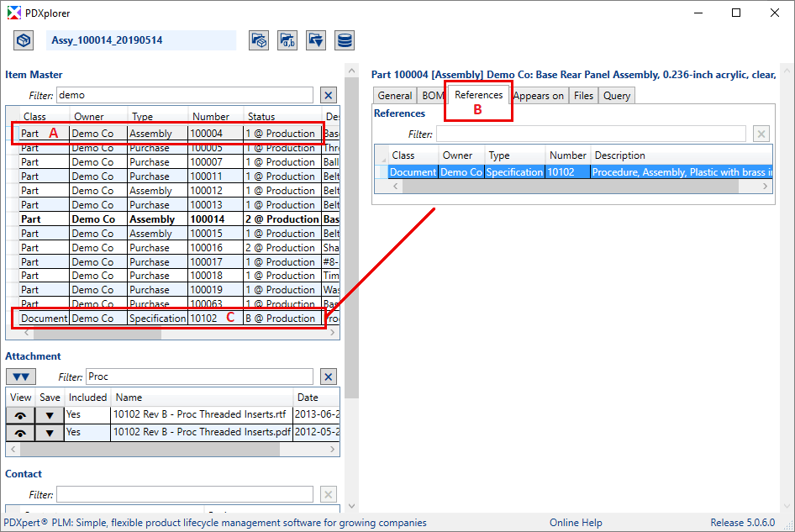Sort Item Master by Number column
Image resolution: width=795 pixels, height=532 pixels.
click(x=215, y=117)
